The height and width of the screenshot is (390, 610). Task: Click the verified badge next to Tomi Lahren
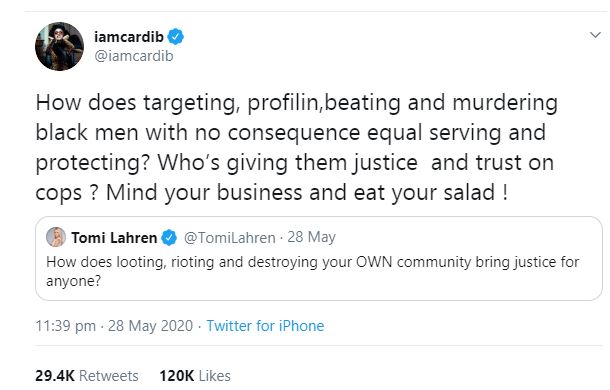(169, 237)
